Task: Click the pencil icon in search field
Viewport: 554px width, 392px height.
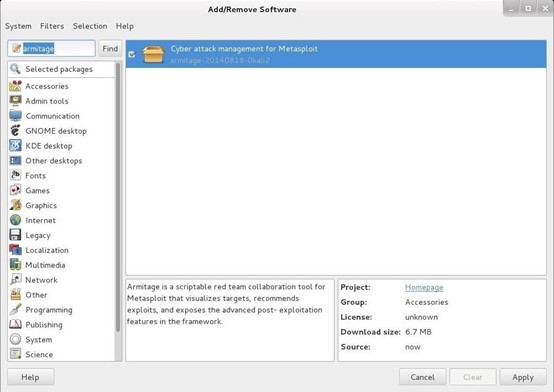Action: pos(16,48)
